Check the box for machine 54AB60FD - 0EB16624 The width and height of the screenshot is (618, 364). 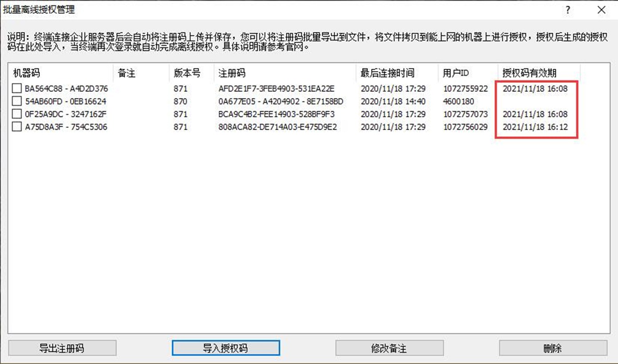coord(16,101)
